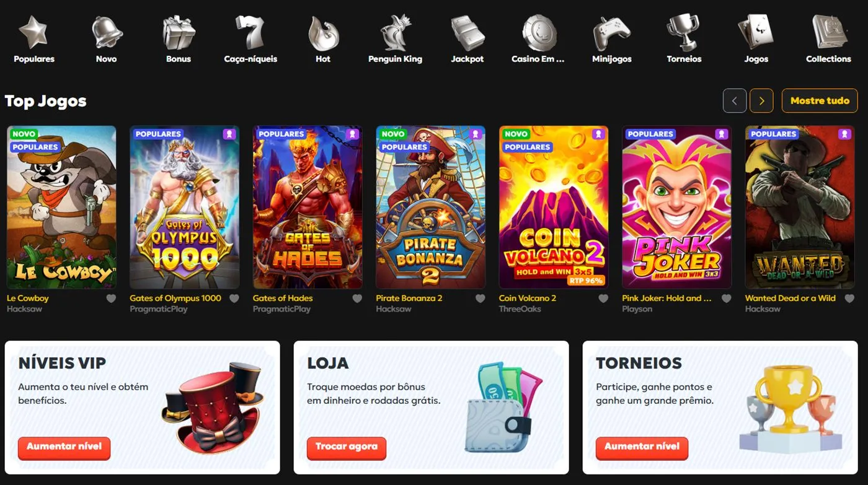This screenshot has height=485, width=868.
Task: Click the Mostre tudo button
Action: pyautogui.click(x=820, y=101)
